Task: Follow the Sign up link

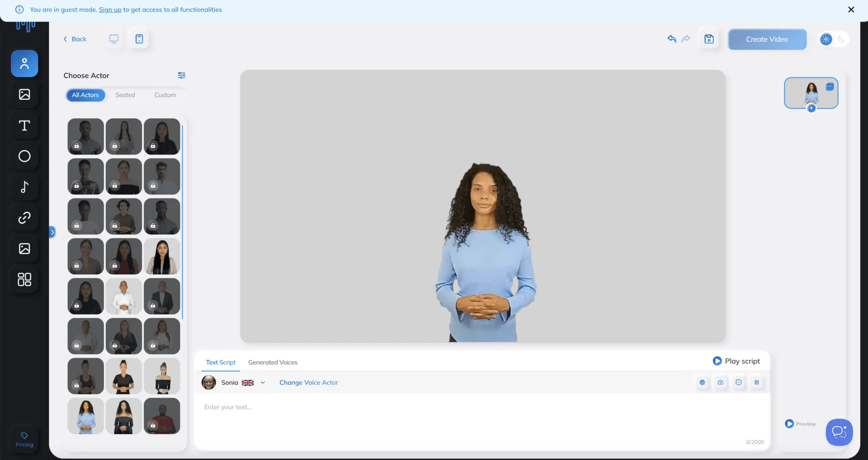Action: pyautogui.click(x=110, y=9)
